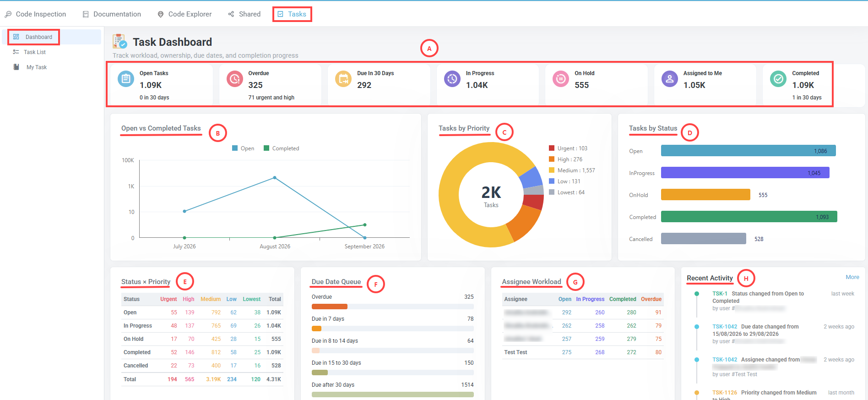Toggle the Open series in chart legend
Viewport: 868px width, 400px height.
[x=243, y=148]
